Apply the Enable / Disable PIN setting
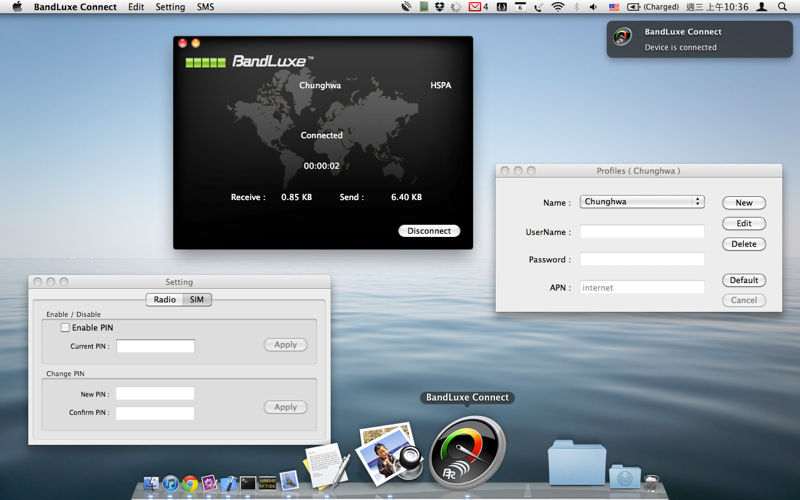Screen dimensions: 800x500 click(x=286, y=345)
